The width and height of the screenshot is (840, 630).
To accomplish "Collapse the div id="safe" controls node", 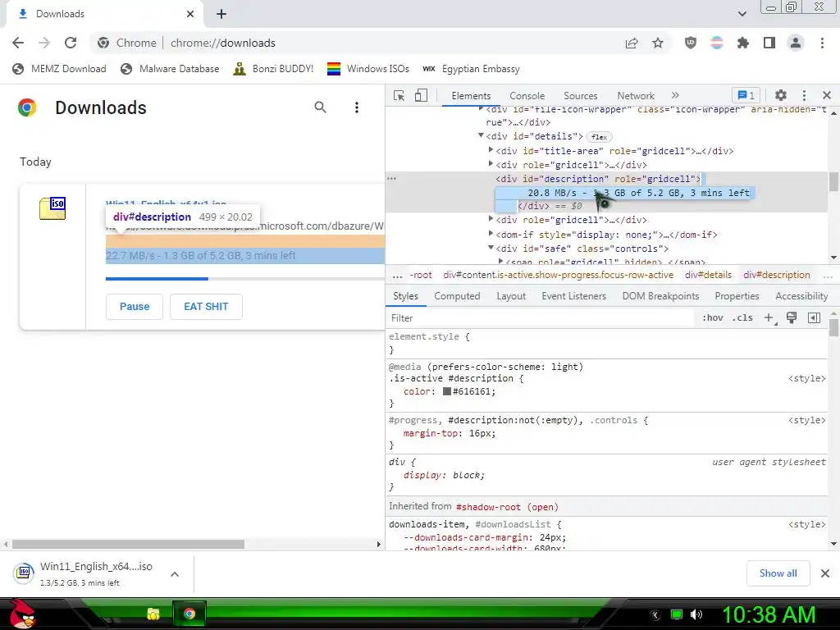I will [x=491, y=248].
